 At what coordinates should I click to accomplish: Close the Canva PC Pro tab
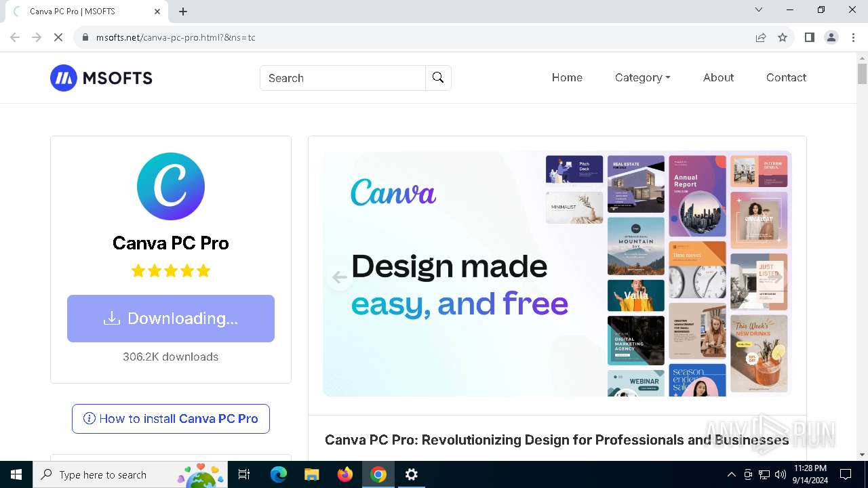pyautogui.click(x=157, y=11)
